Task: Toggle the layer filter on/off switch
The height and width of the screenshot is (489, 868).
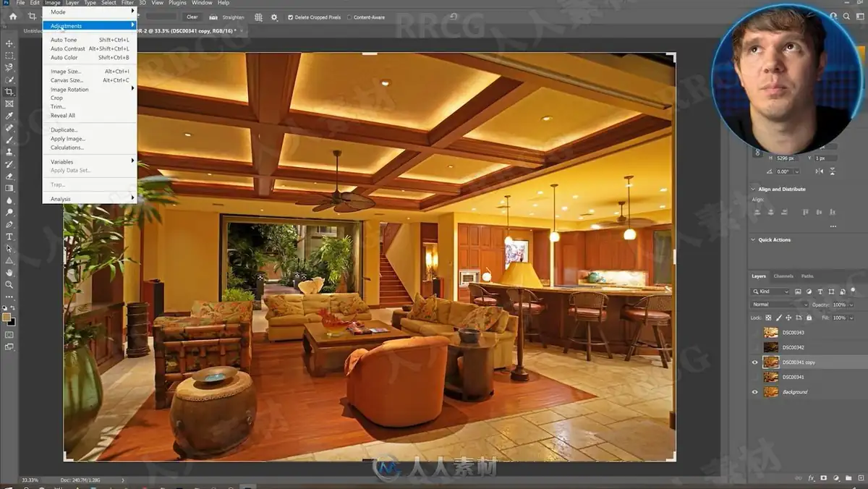Action: click(x=853, y=289)
